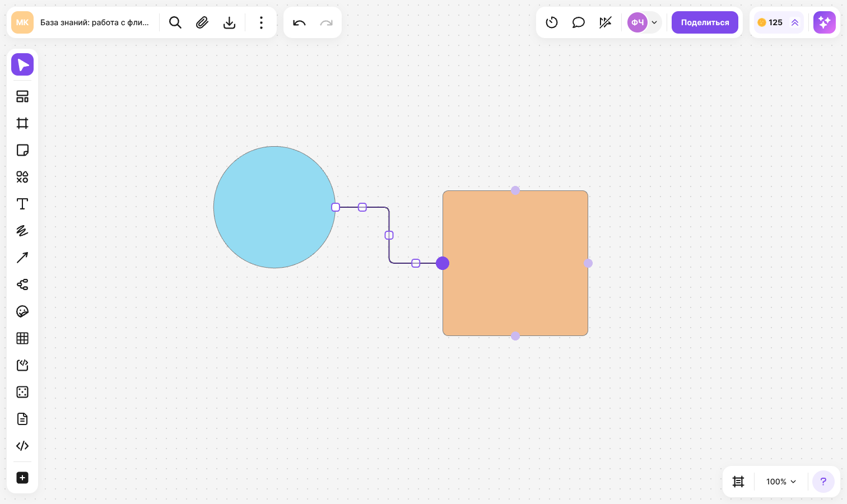Select the orange square shape

[515, 263]
